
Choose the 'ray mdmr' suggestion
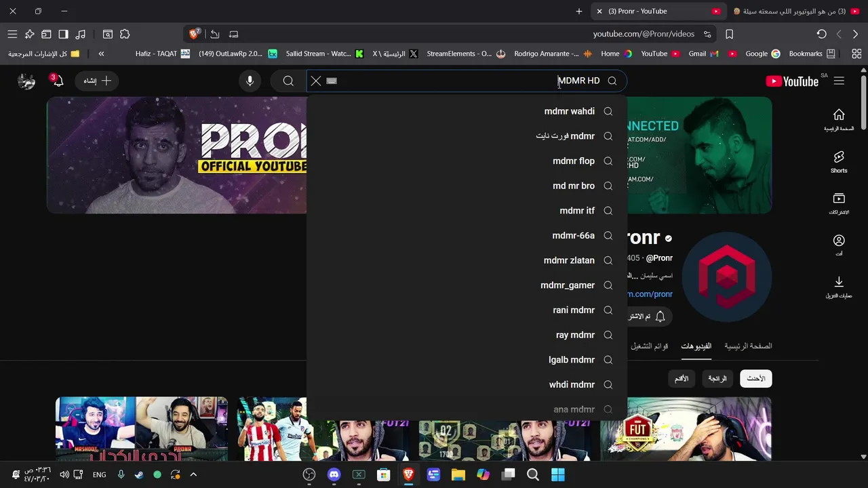click(467, 335)
